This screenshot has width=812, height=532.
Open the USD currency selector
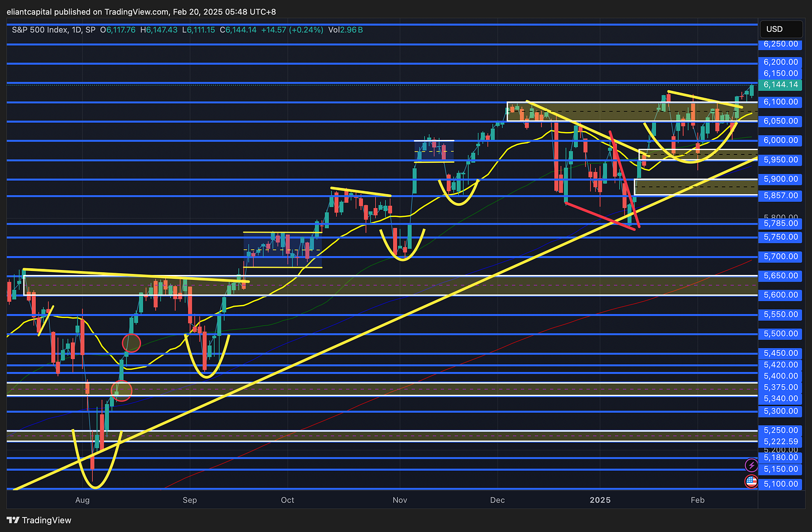(x=781, y=29)
